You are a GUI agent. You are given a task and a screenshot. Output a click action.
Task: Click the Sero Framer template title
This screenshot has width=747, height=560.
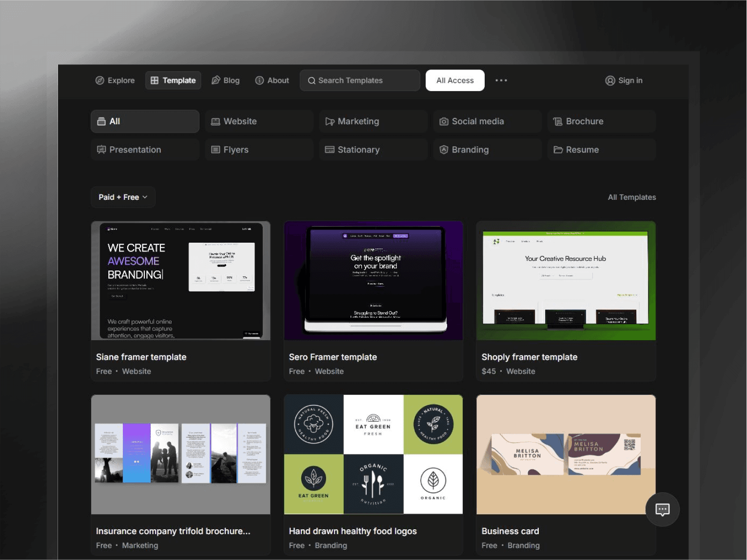click(333, 357)
